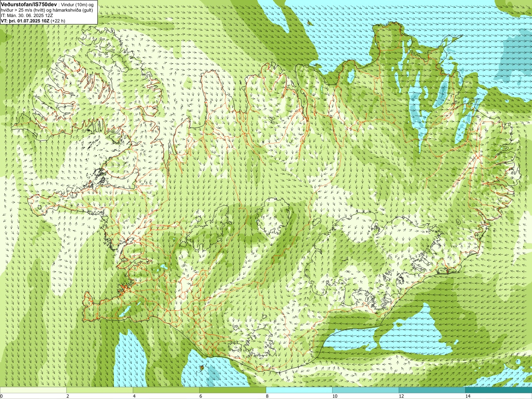Click the scale label 4
The image size is (532, 399).
coord(134,396)
